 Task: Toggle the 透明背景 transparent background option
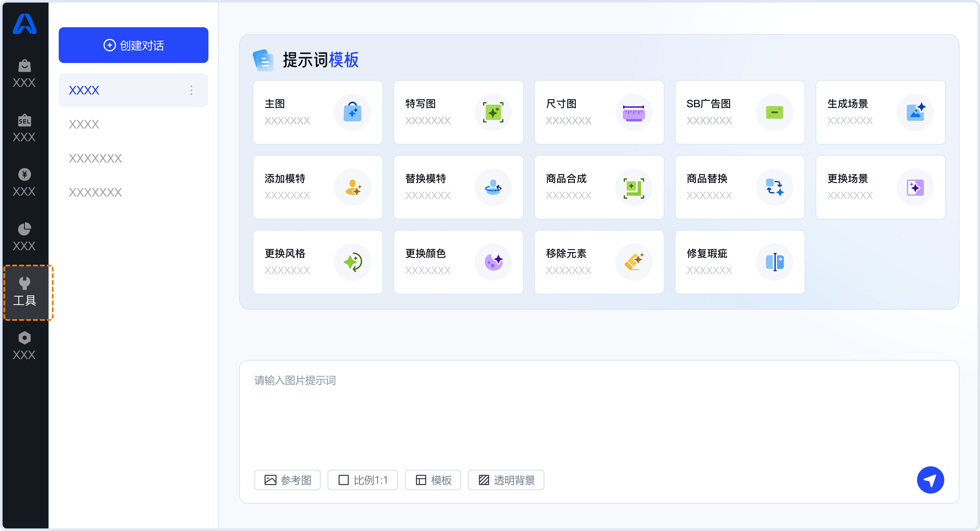tap(506, 480)
